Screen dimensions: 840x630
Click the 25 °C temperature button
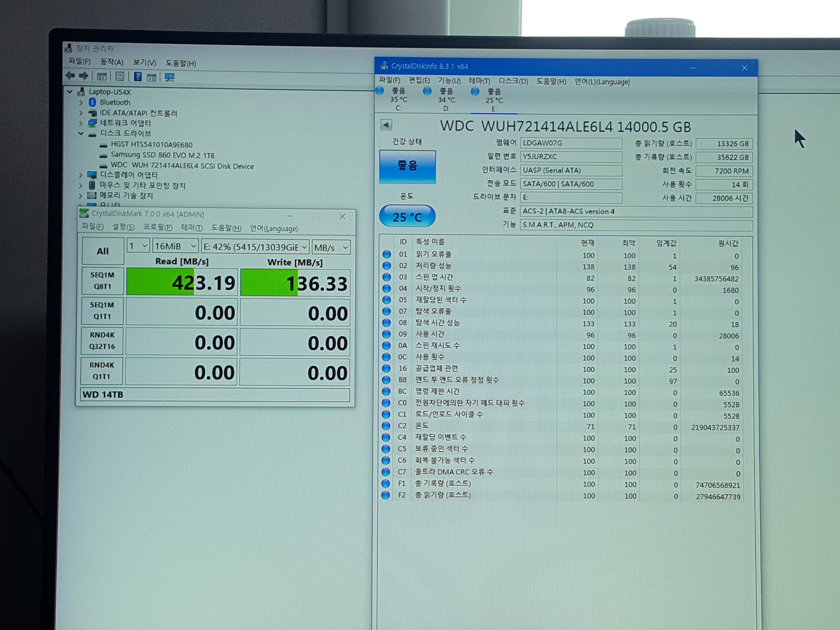click(407, 216)
